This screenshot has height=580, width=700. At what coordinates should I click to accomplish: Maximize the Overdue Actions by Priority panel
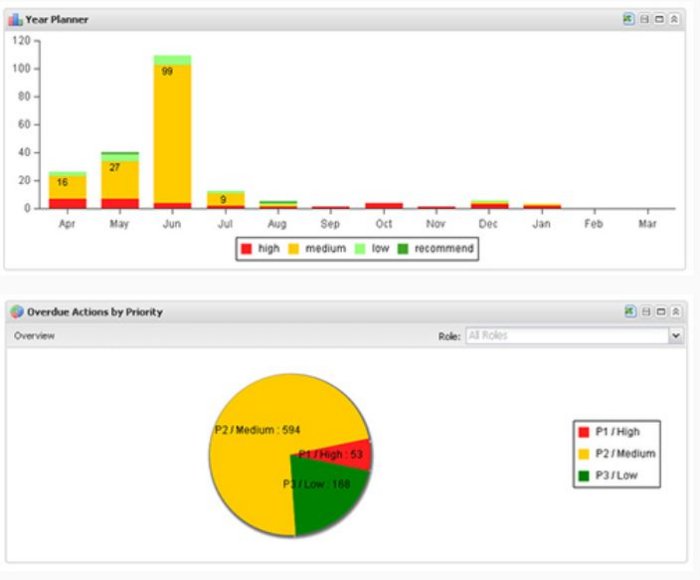pos(659,312)
